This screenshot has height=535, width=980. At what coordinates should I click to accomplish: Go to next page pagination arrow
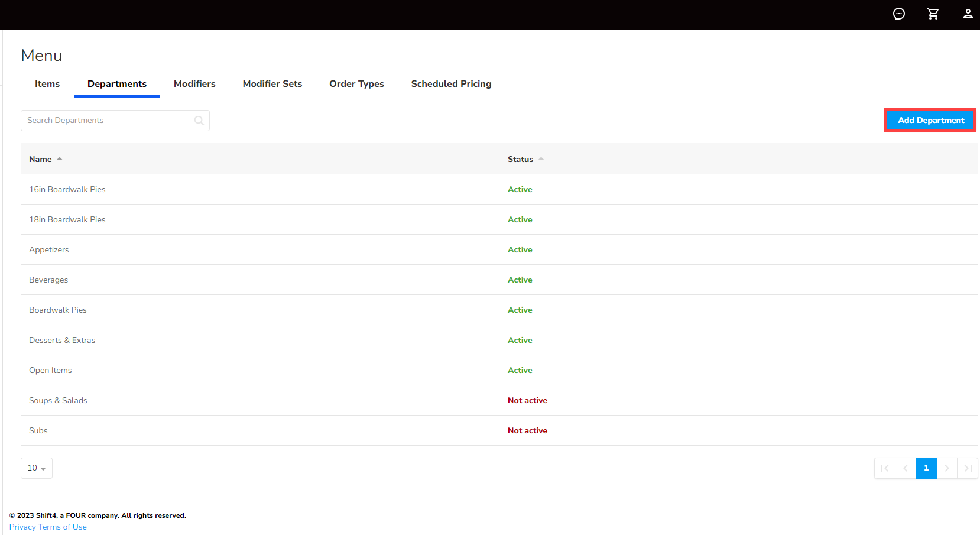pos(947,468)
